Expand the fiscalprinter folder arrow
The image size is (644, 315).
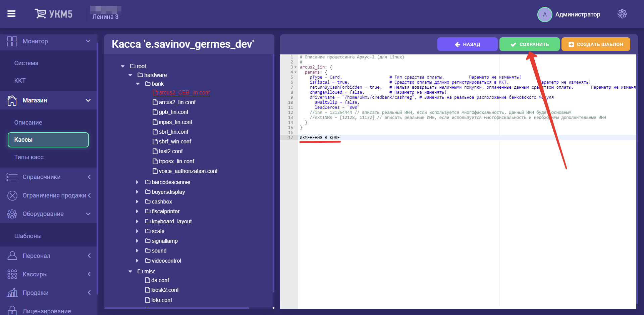point(137,212)
